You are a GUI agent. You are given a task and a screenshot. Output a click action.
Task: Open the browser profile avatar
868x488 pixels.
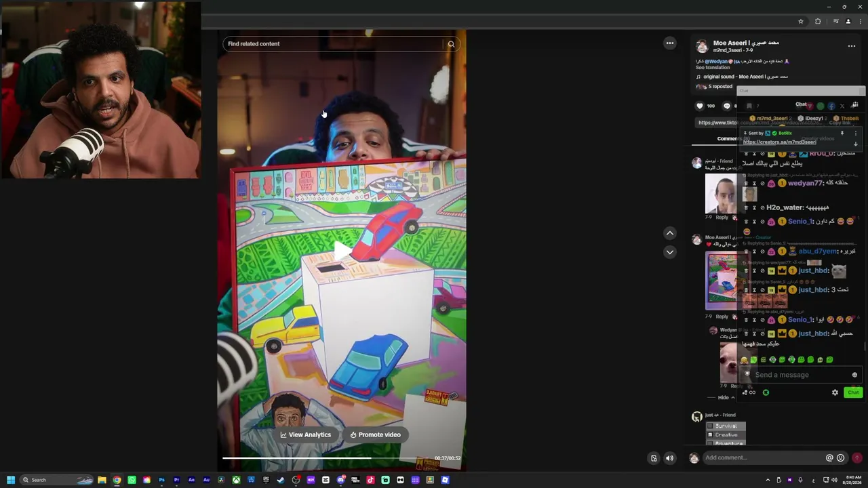coord(848,22)
